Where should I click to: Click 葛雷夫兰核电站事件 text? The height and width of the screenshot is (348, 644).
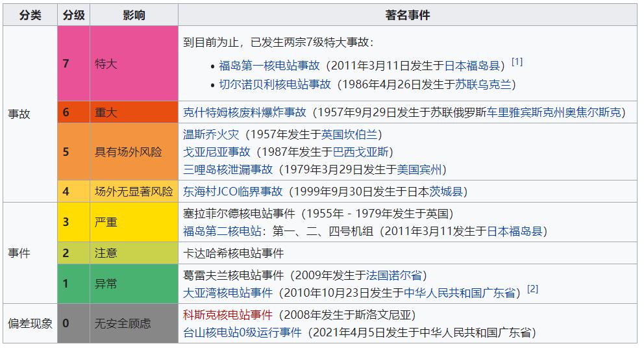point(233,275)
